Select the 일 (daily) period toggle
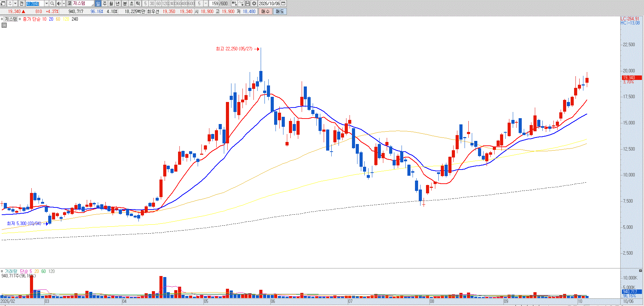The height and width of the screenshot is (306, 644). (x=98, y=3)
